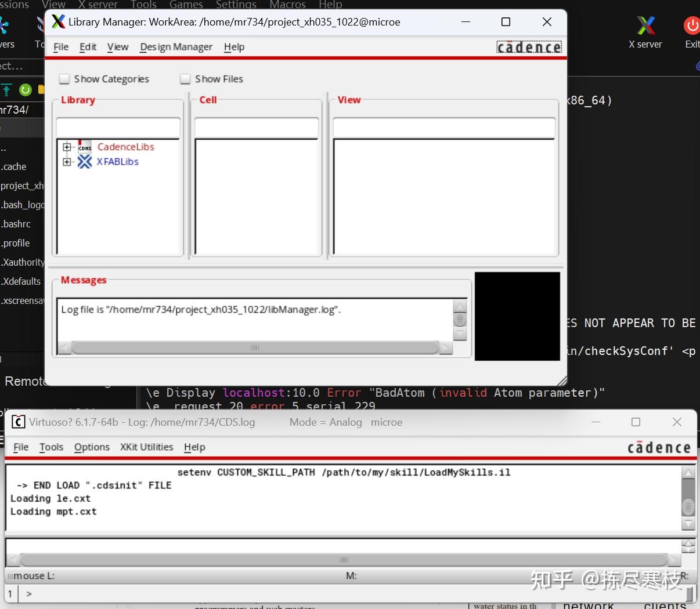Expand the XFABLibs library tree
Image resolution: width=700 pixels, height=609 pixels.
click(67, 161)
